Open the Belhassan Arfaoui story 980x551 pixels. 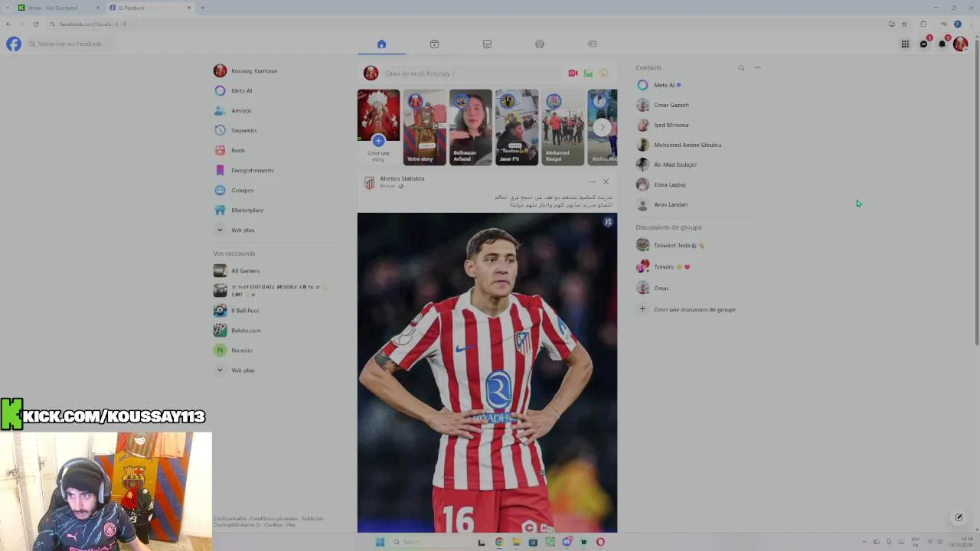point(470,127)
